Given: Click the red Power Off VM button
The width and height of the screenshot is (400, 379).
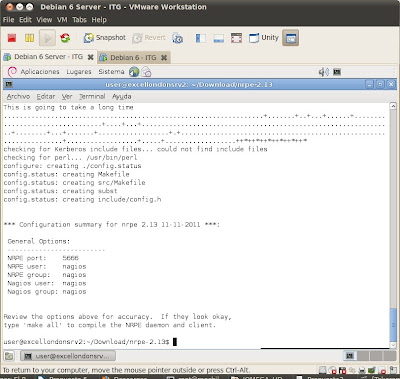Looking at the screenshot, I should pyautogui.click(x=12, y=38).
